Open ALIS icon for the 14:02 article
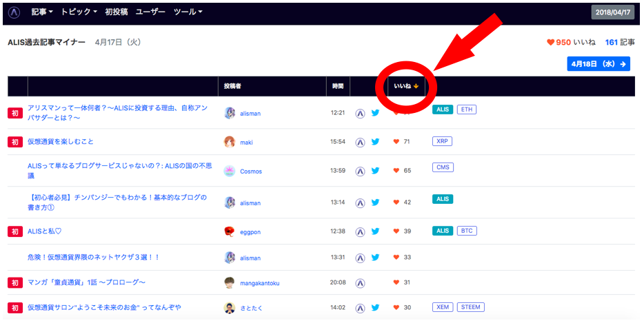The height and width of the screenshot is (323, 644). pyautogui.click(x=360, y=308)
